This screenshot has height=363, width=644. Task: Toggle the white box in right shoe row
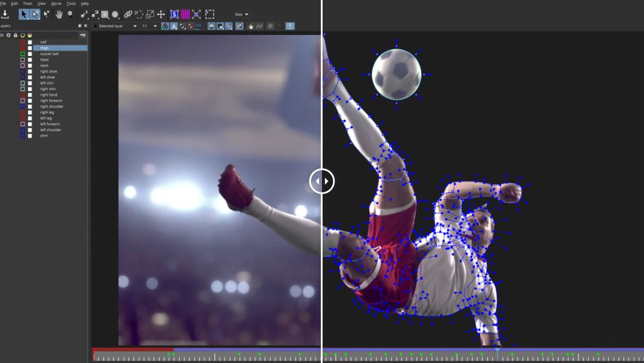[30, 72]
